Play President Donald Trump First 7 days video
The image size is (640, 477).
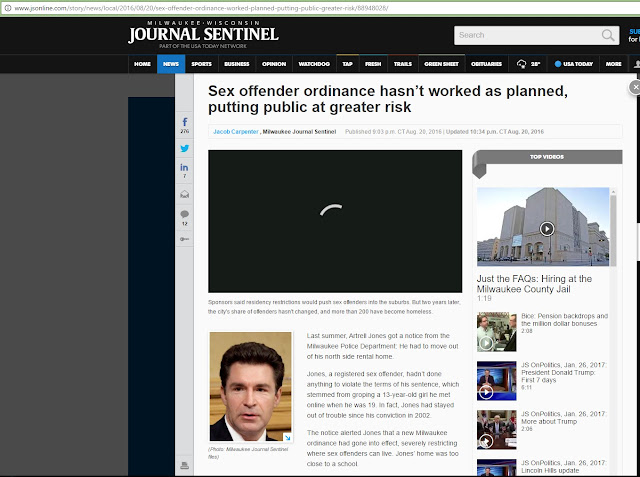(486, 392)
